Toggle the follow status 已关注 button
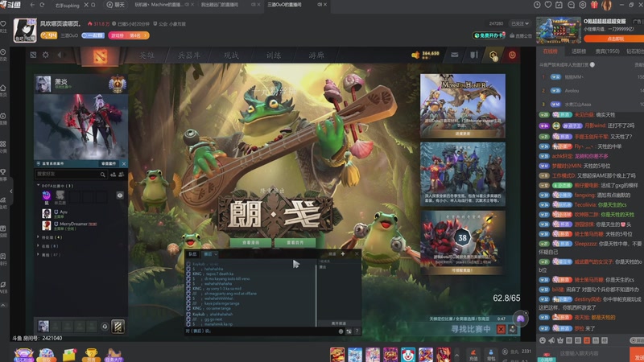This screenshot has height=362, width=644. [520, 24]
